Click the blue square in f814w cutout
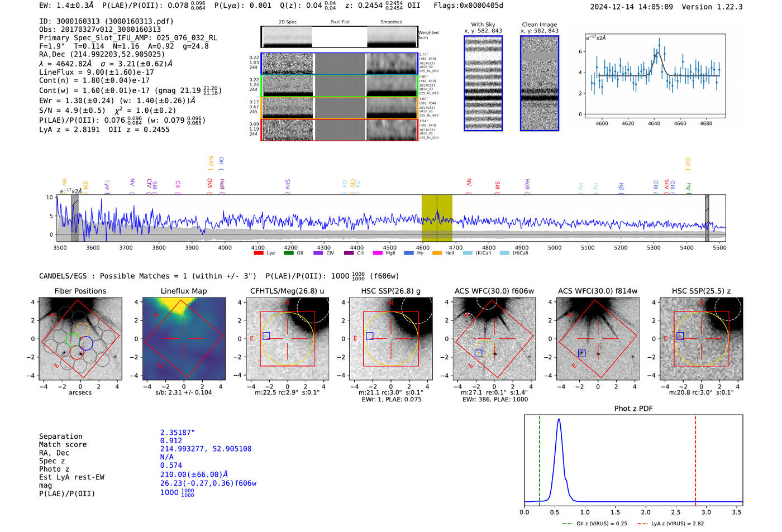Image resolution: width=782 pixels, height=532 pixels. coord(582,353)
